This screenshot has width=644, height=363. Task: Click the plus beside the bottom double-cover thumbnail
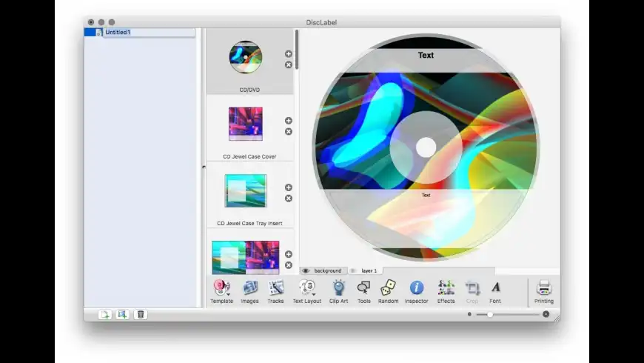coord(289,254)
